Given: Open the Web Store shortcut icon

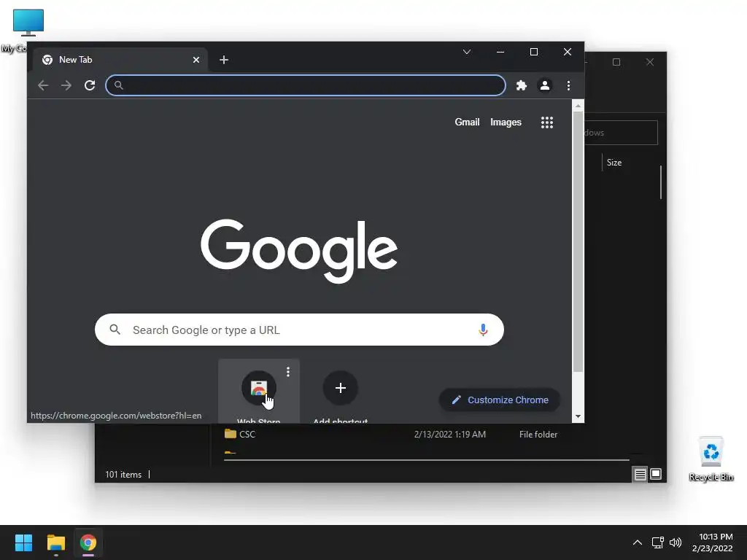Looking at the screenshot, I should coord(259,388).
